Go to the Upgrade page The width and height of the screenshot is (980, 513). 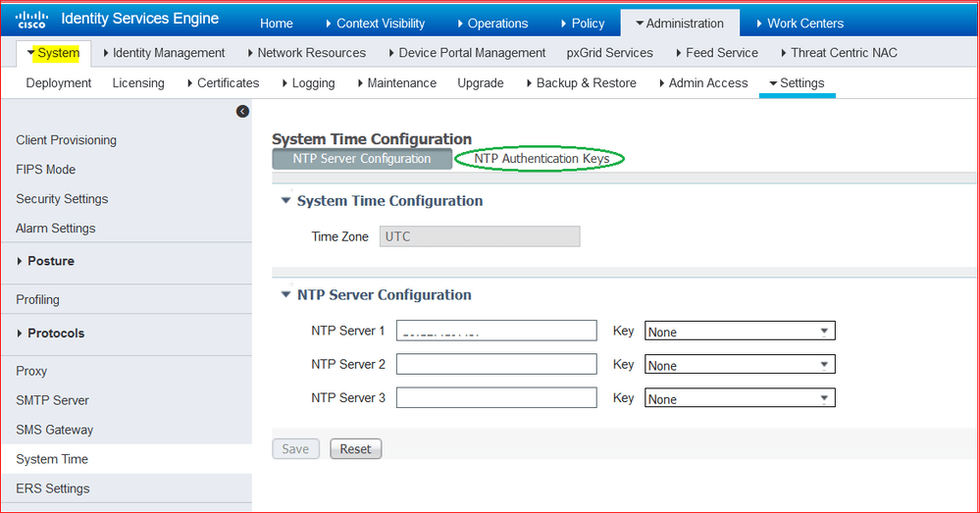(x=481, y=83)
